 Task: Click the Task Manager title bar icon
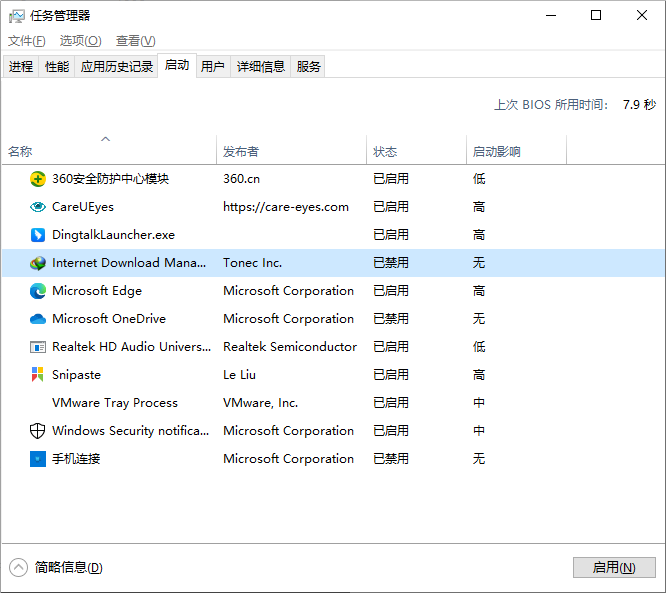(x=17, y=16)
